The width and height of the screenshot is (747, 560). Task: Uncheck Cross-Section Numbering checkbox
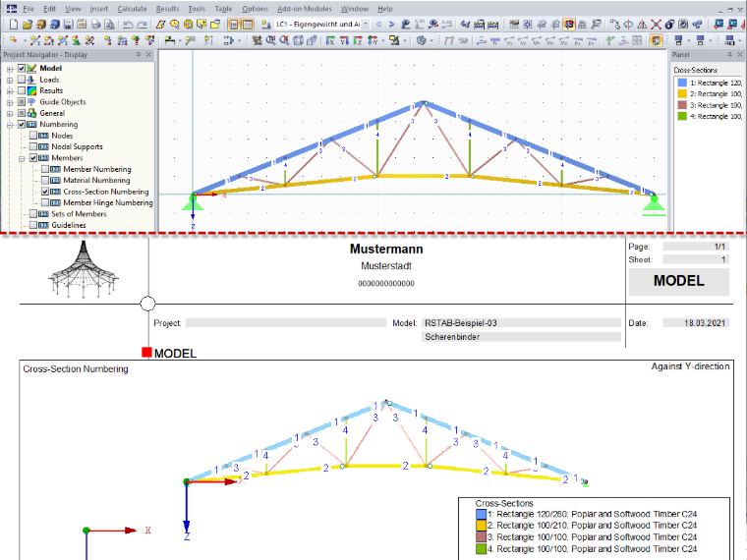[45, 192]
